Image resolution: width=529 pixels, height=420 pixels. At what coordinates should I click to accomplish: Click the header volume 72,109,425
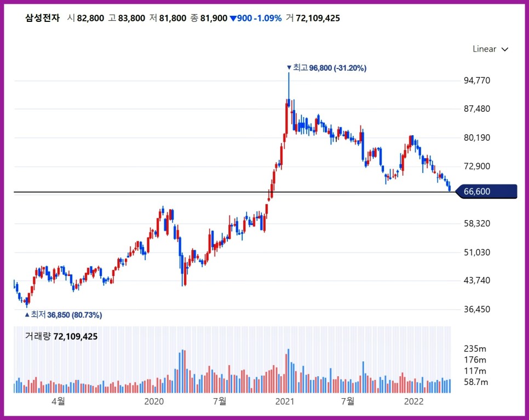(318, 18)
